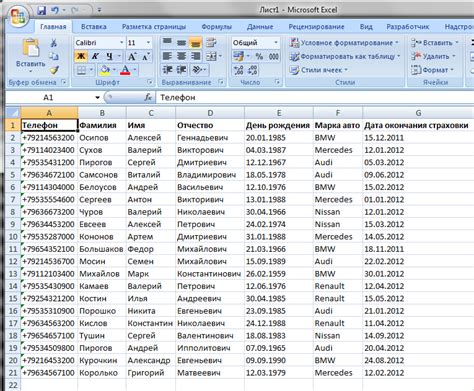Expand the Выравнивание dialog launcher
This screenshot has width=474, height=391.
click(x=221, y=82)
